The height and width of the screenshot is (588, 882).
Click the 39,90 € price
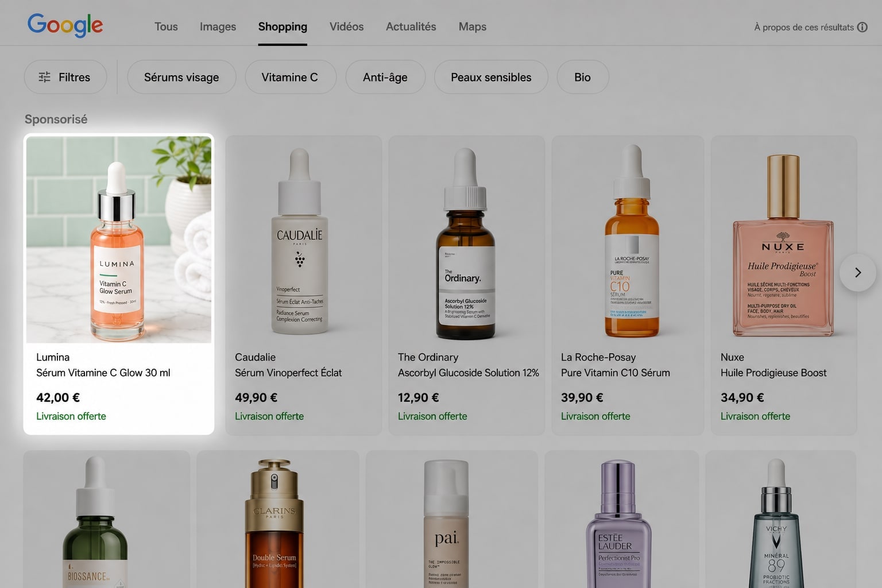pos(582,397)
